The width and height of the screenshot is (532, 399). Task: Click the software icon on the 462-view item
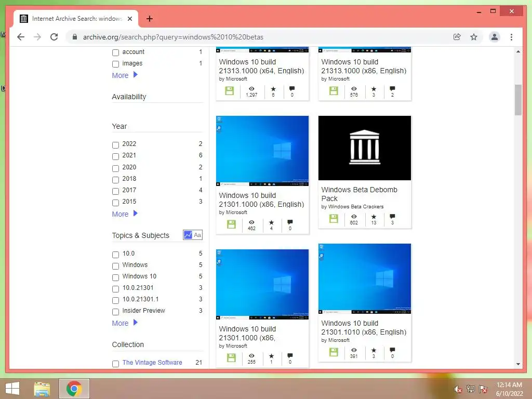(x=231, y=224)
